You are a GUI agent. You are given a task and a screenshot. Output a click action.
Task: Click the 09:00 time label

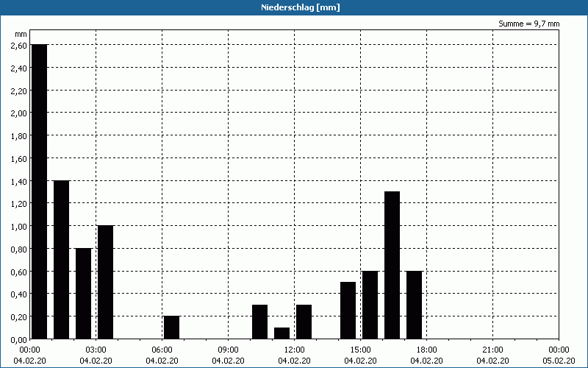[x=228, y=350]
